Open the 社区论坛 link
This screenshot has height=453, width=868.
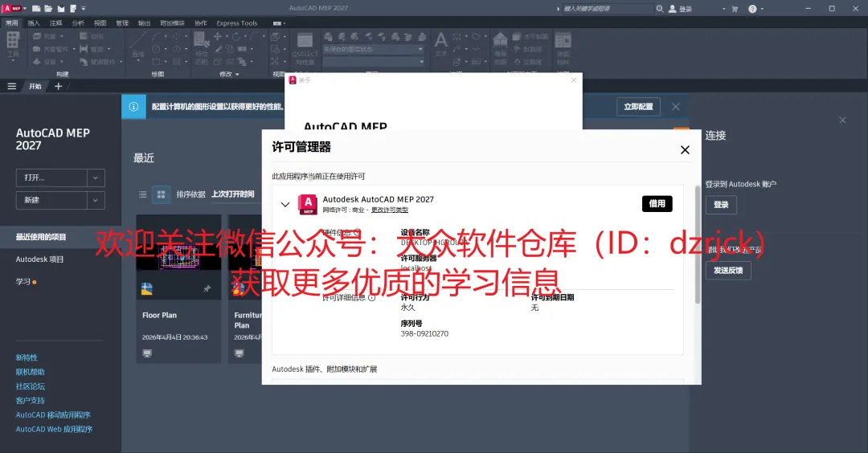30,386
